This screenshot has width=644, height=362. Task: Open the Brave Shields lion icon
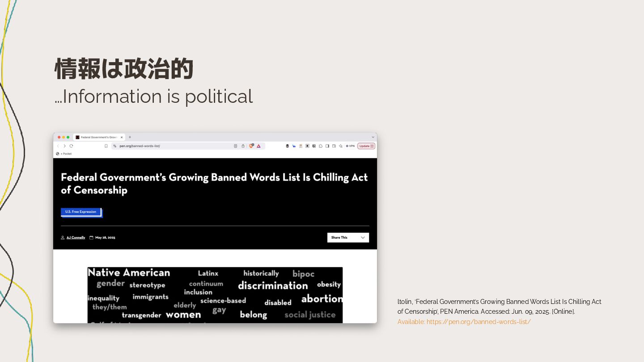tap(251, 146)
